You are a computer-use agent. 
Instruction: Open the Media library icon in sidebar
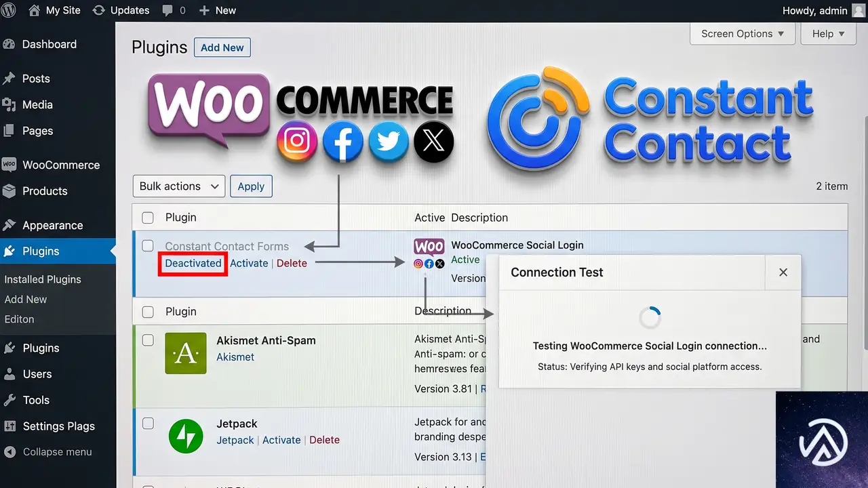pos(9,104)
